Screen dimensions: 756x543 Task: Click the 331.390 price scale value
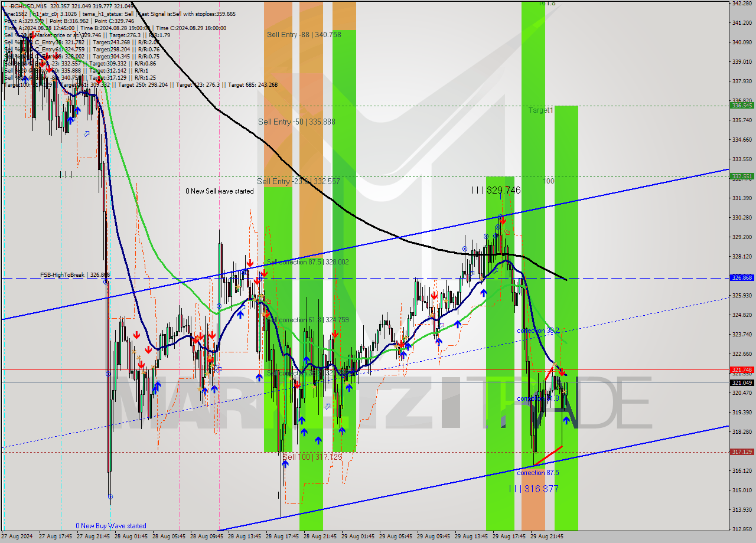point(741,198)
